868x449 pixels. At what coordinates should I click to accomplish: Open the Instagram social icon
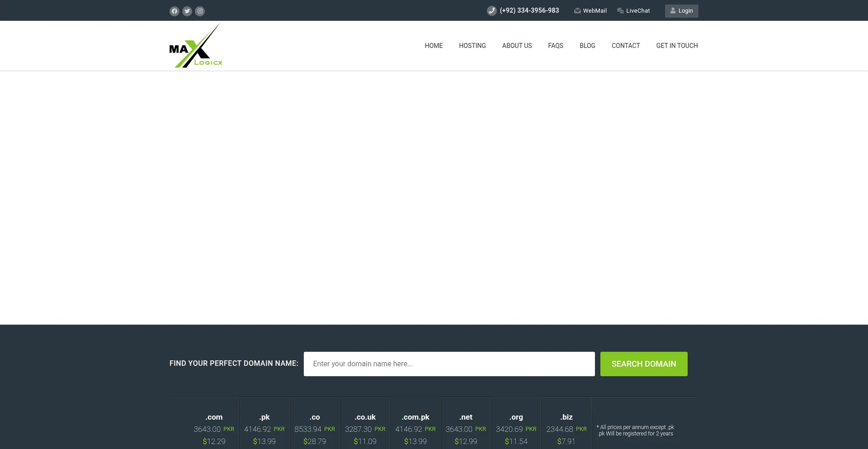200,11
